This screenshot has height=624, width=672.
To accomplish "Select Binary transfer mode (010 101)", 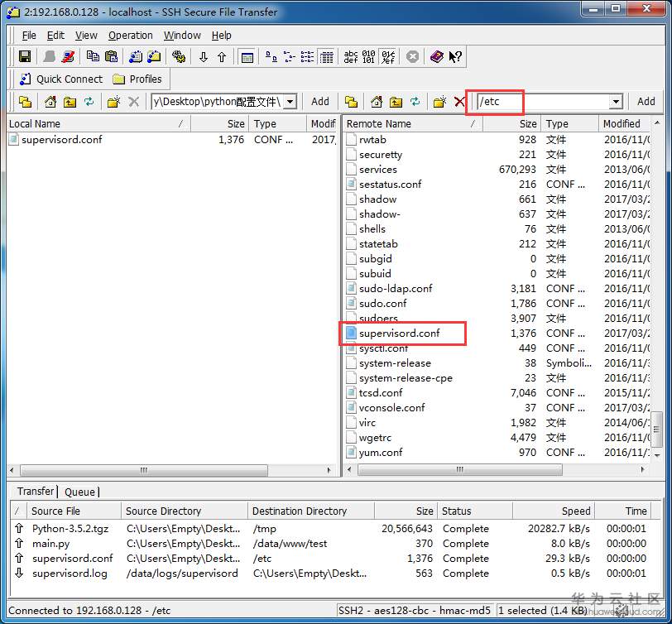I will pyautogui.click(x=368, y=56).
